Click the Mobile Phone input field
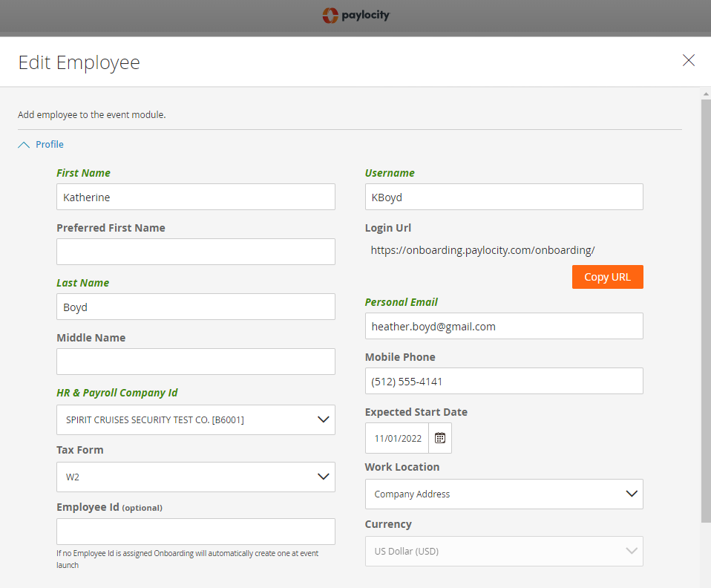Viewport: 711px width, 588px height. coord(504,382)
